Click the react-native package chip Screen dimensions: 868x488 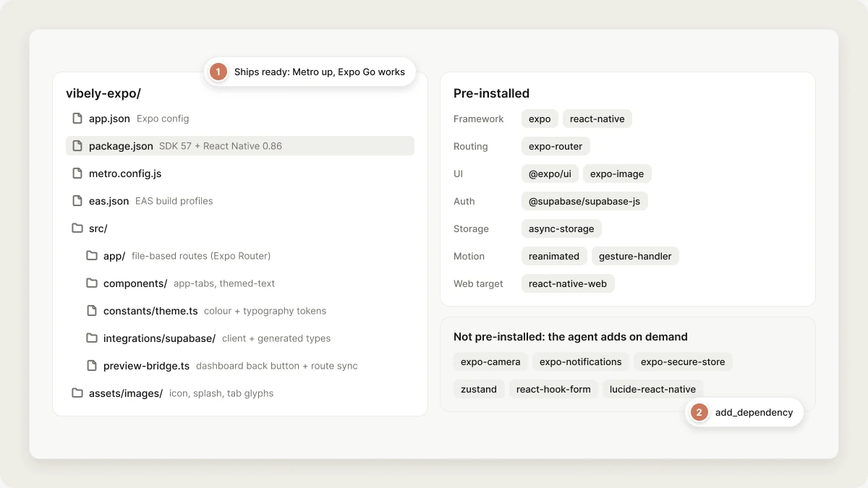pos(597,119)
